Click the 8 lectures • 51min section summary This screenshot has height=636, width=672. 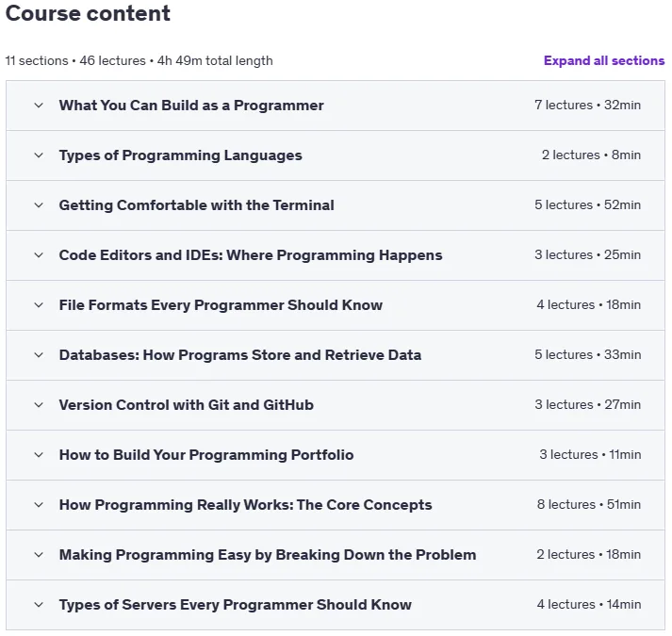pos(589,504)
